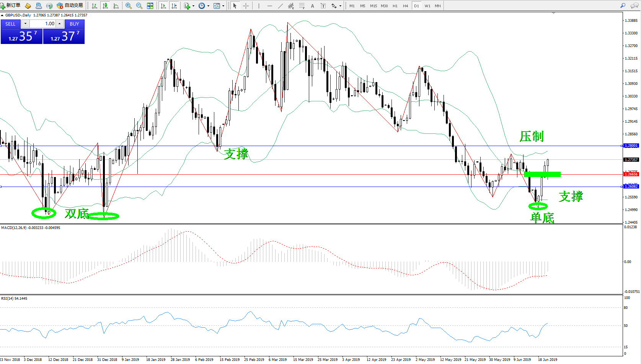Switch timeframe to W1
The height and width of the screenshot is (364, 641).
427,6
